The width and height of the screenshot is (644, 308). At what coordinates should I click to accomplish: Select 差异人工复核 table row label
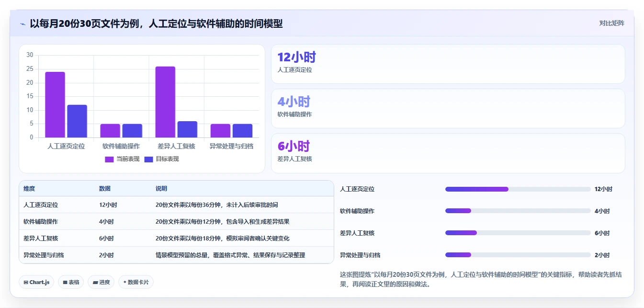(41, 238)
